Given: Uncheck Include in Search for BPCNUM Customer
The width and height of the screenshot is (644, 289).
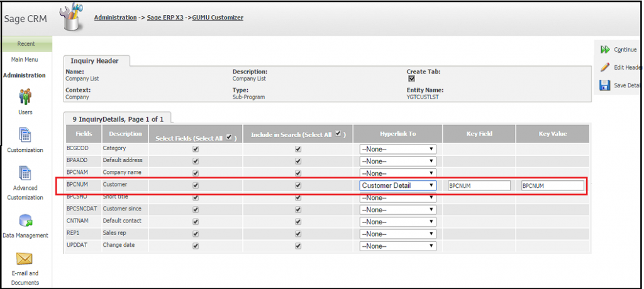Looking at the screenshot, I should pyautogui.click(x=298, y=185).
